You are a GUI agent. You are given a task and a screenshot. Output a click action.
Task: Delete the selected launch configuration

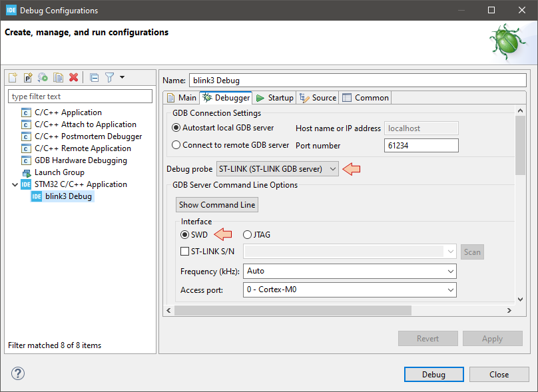pos(73,77)
